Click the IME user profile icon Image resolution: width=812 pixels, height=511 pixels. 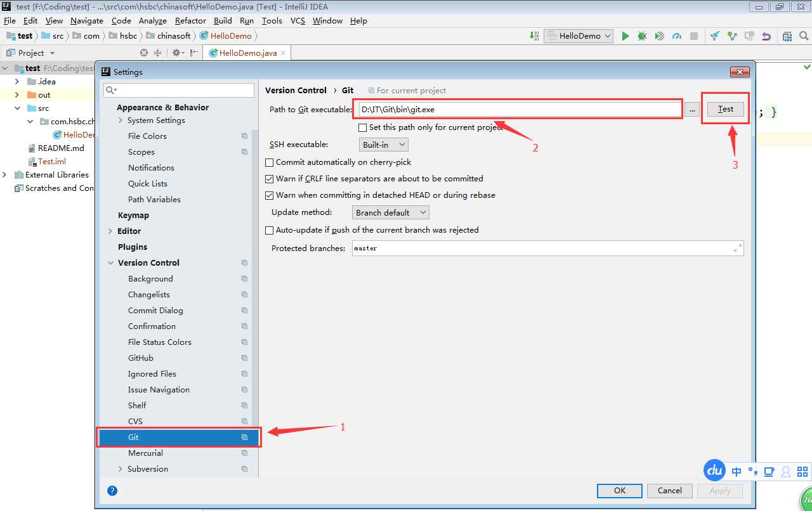tap(786, 471)
